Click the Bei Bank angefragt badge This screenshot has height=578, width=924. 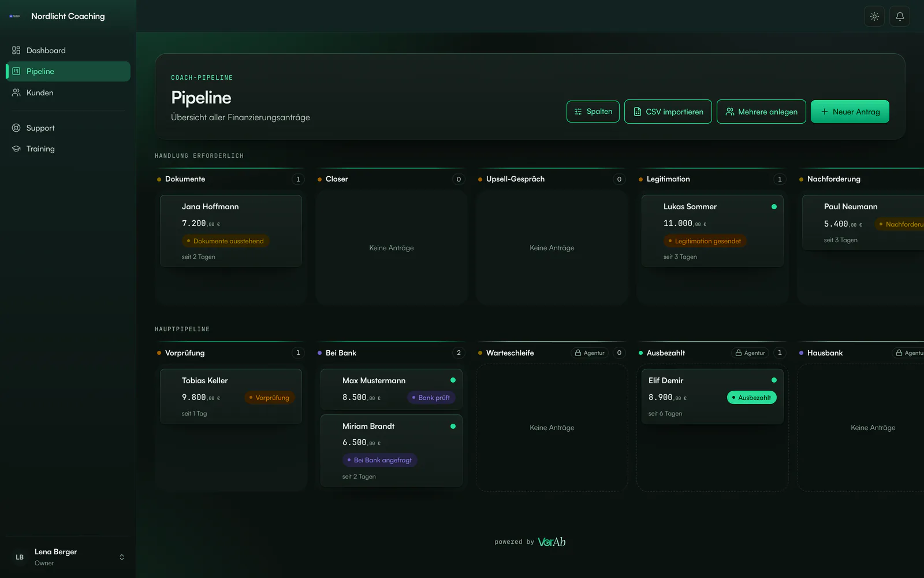[379, 460]
